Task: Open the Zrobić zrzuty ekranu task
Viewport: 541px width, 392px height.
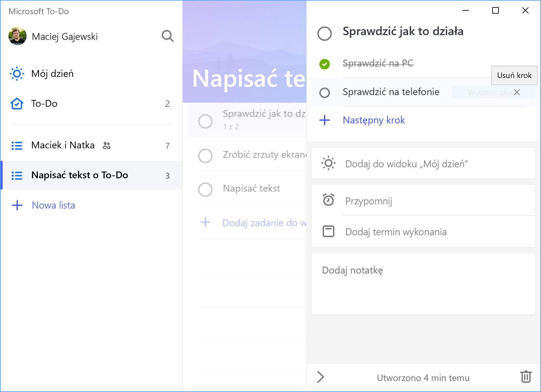Action: point(264,155)
